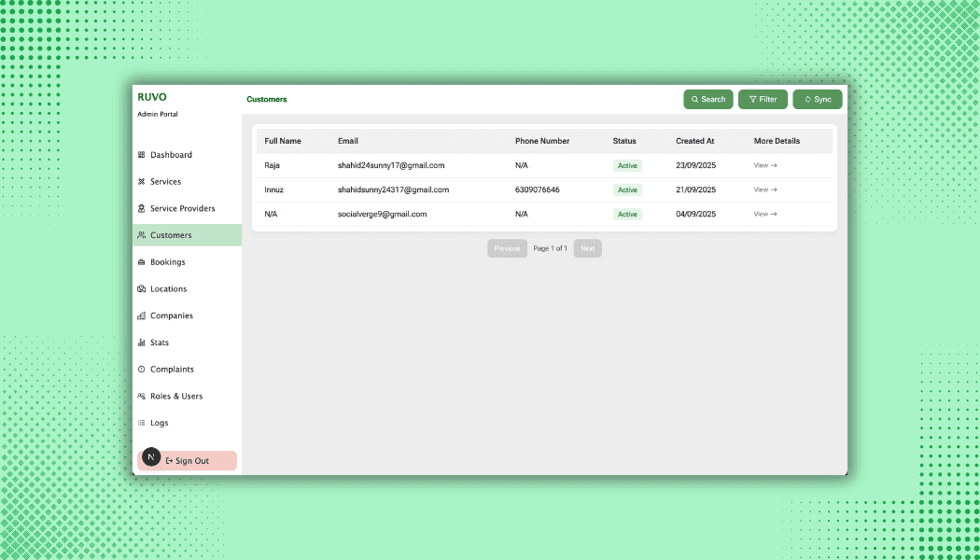Click the Dashboard icon in sidebar
This screenshot has height=560, width=980.
pos(142,155)
